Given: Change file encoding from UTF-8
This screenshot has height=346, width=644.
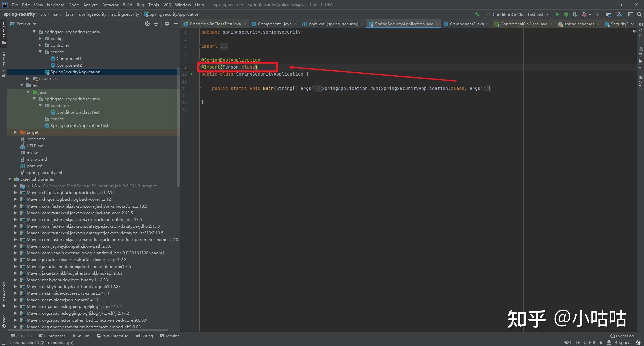Looking at the screenshot, I should 589,343.
